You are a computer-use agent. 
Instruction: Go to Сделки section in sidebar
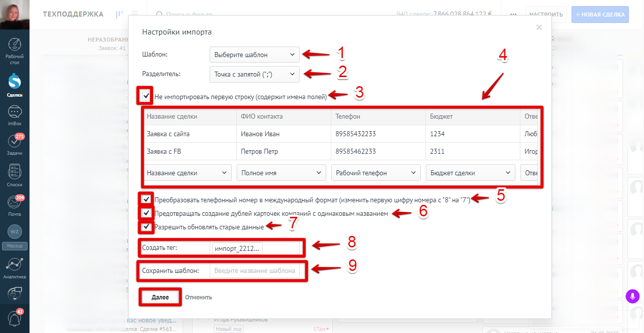15,85
